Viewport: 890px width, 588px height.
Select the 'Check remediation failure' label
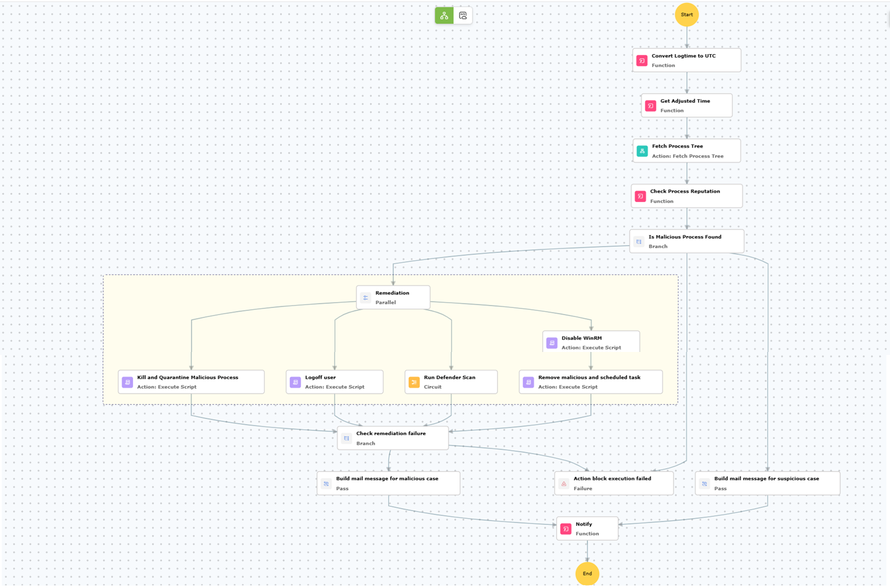click(x=391, y=433)
